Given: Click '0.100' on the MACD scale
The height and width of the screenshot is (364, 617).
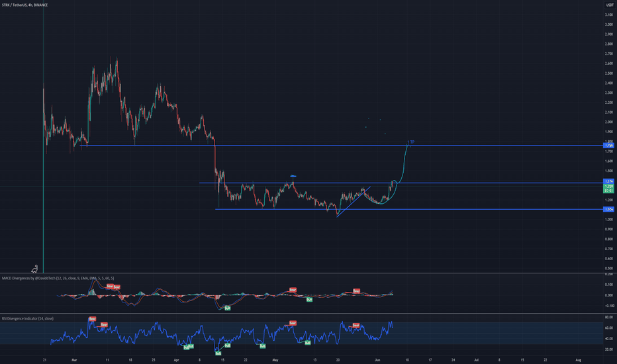Looking at the screenshot, I should point(609,285).
